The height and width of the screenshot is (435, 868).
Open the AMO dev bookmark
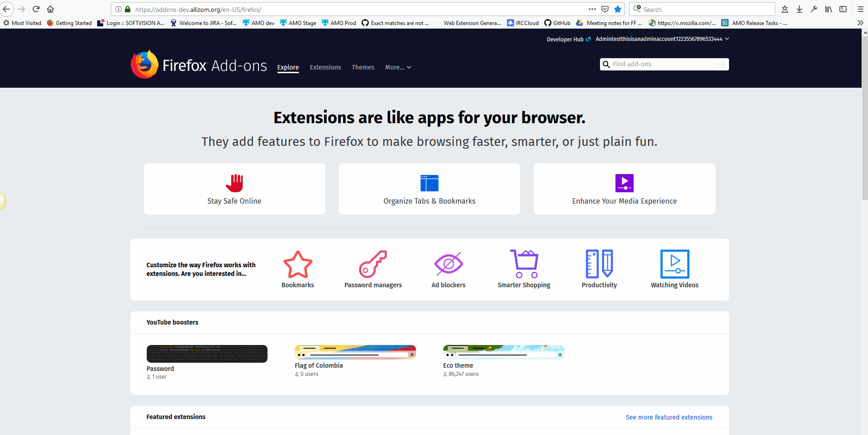tap(258, 23)
